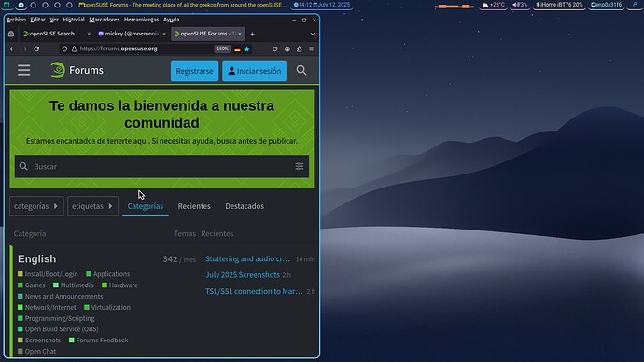Screen dimensions: 644x362
Task: Open the Programming/Scripting subcategory
Action: tap(56, 318)
